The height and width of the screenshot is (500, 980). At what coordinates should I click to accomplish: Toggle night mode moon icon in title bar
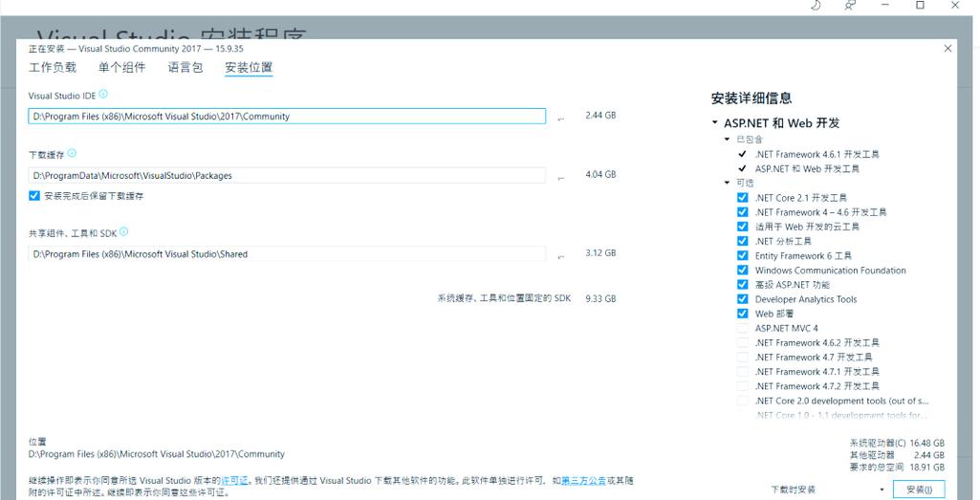tap(815, 5)
